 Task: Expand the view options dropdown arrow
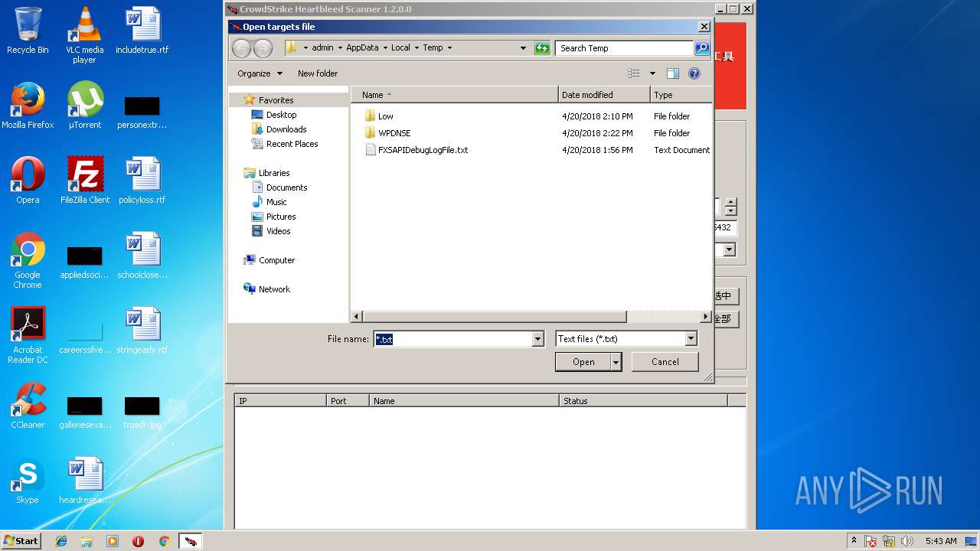pyautogui.click(x=652, y=73)
